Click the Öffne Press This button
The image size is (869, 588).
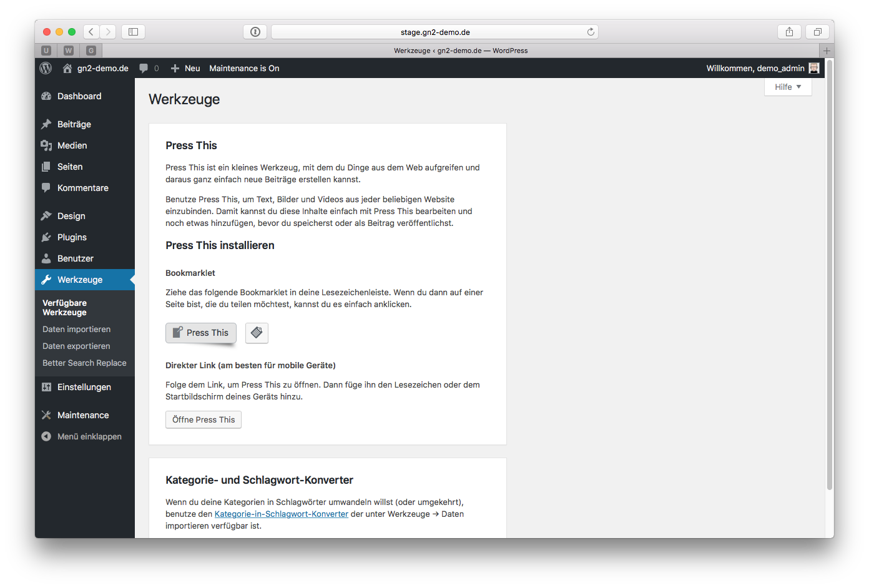(x=204, y=419)
